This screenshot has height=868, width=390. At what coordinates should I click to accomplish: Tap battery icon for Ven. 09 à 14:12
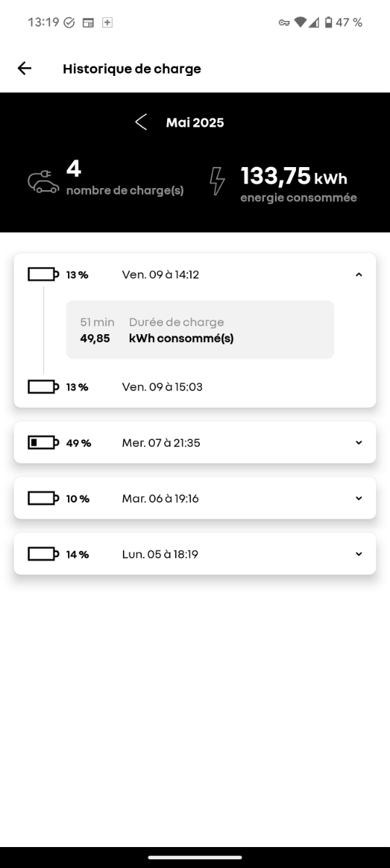[43, 274]
